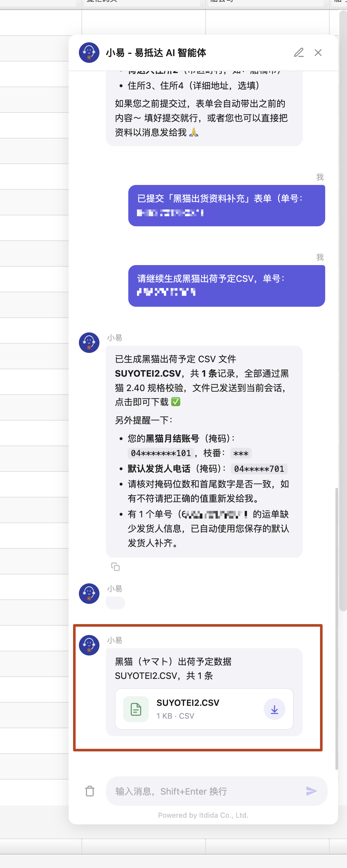This screenshot has height=868, width=347.
Task: Open the SUYOTEI2.CSV attachment card
Action: pyautogui.click(x=204, y=709)
